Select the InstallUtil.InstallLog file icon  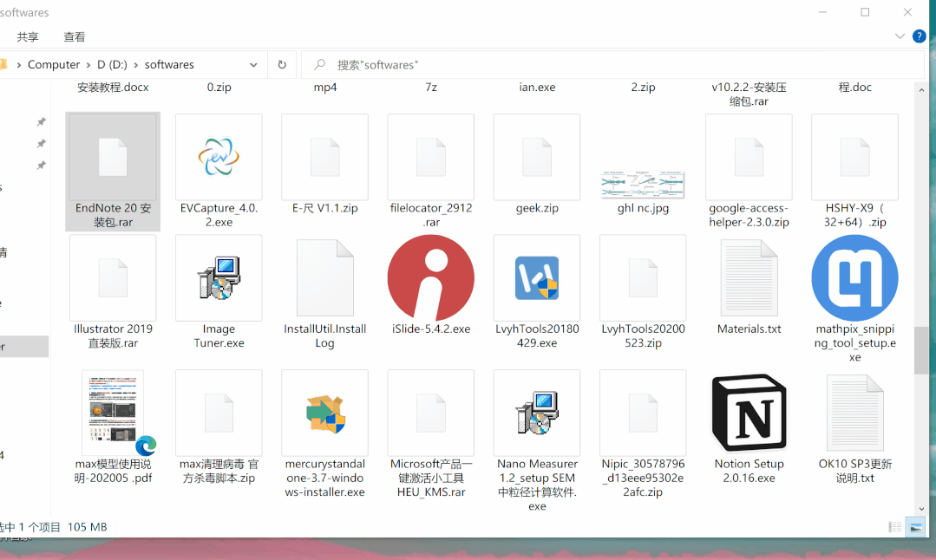point(324,278)
